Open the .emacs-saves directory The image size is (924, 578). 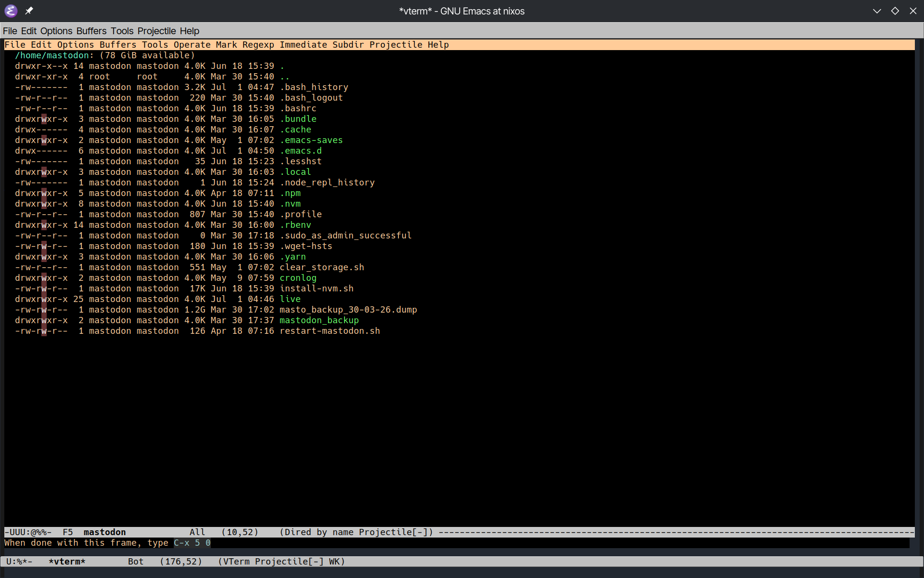click(311, 140)
